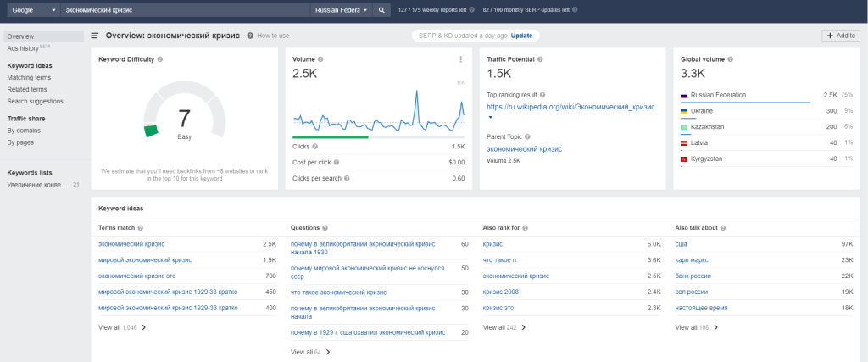This screenshot has width=868, height=362.
Task: Open the ru.wikipedia.org top result link
Action: click(x=570, y=107)
